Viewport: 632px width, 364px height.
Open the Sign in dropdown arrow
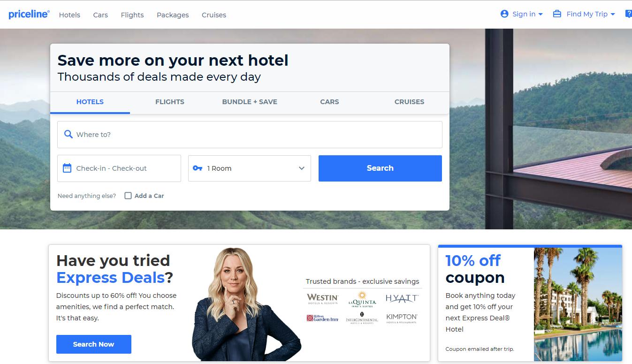tap(541, 15)
